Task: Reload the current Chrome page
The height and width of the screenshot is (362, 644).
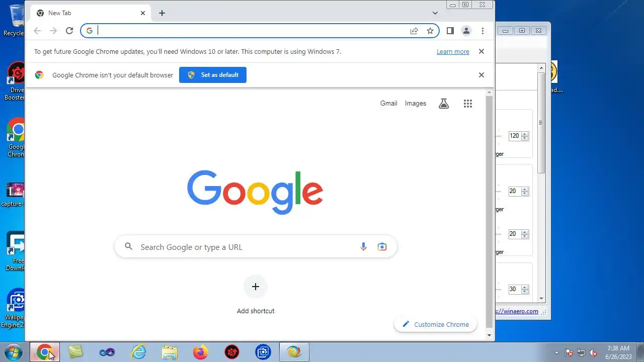Action: click(69, 31)
